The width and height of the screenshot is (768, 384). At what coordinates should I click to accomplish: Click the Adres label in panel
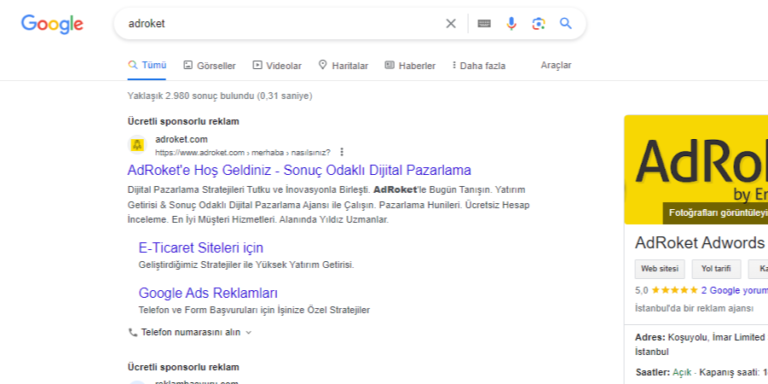[x=650, y=337]
